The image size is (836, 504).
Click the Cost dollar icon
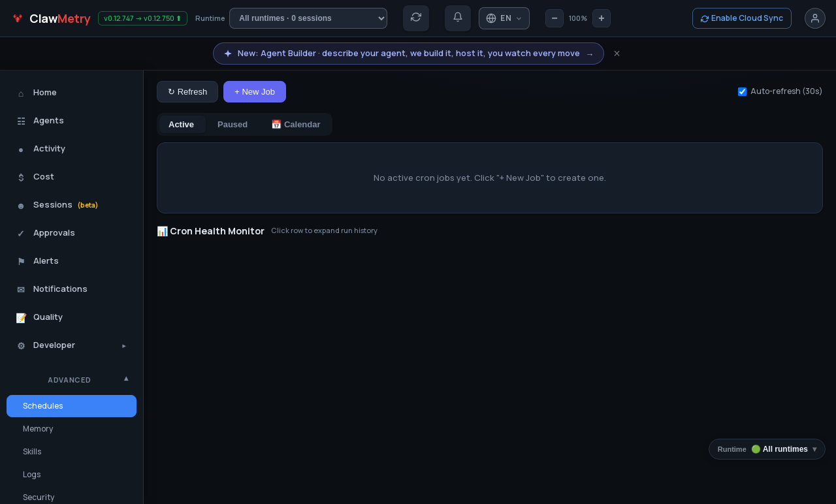coord(21,178)
